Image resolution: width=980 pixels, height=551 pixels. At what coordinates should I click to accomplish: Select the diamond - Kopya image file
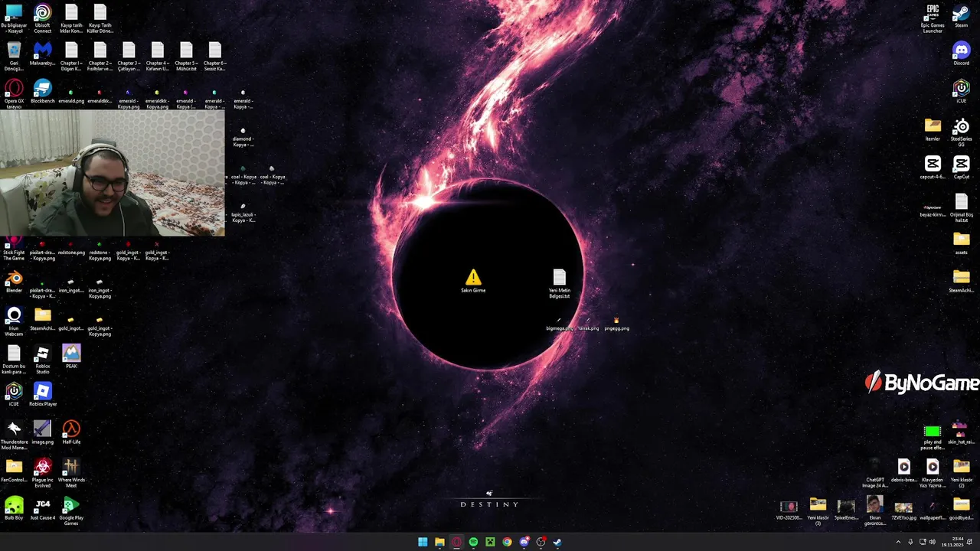pyautogui.click(x=243, y=138)
